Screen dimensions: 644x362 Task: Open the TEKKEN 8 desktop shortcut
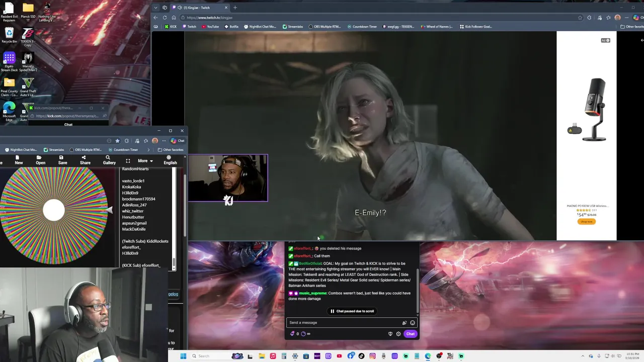[28, 37]
